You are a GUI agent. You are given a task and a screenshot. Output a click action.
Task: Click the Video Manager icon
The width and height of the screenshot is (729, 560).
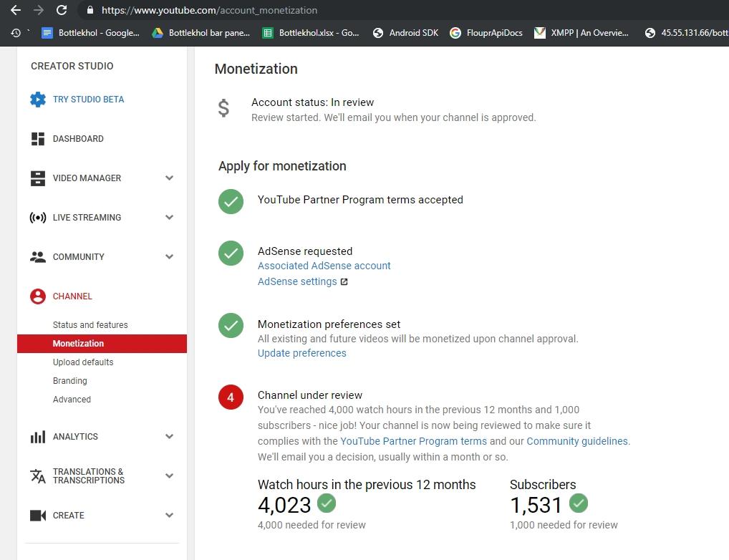point(38,178)
